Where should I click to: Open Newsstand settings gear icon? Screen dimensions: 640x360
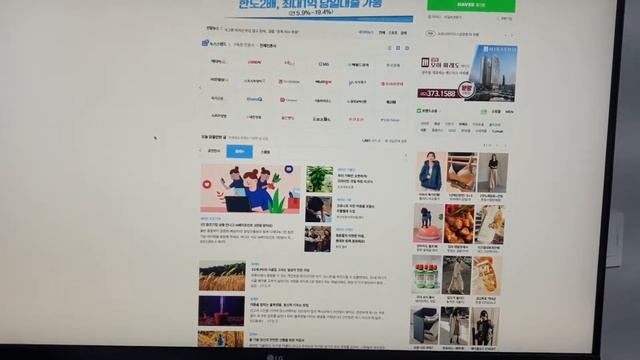407,48
